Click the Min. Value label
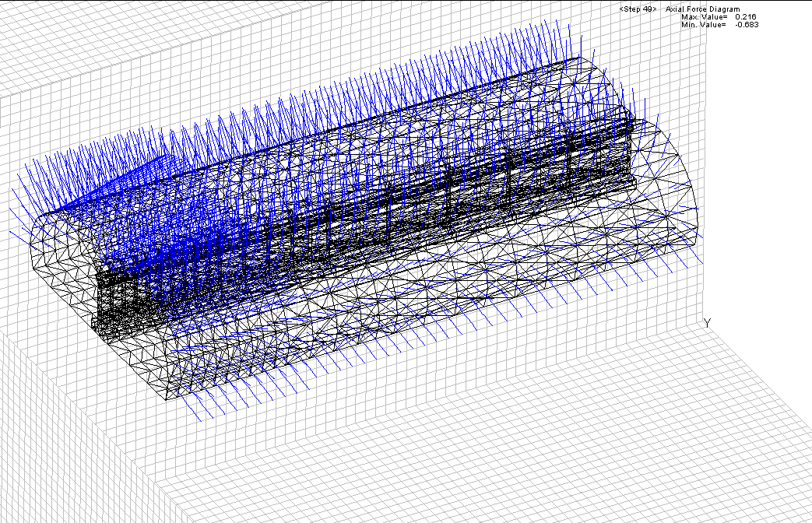Viewport: 812px width, 523px height. click(x=703, y=25)
